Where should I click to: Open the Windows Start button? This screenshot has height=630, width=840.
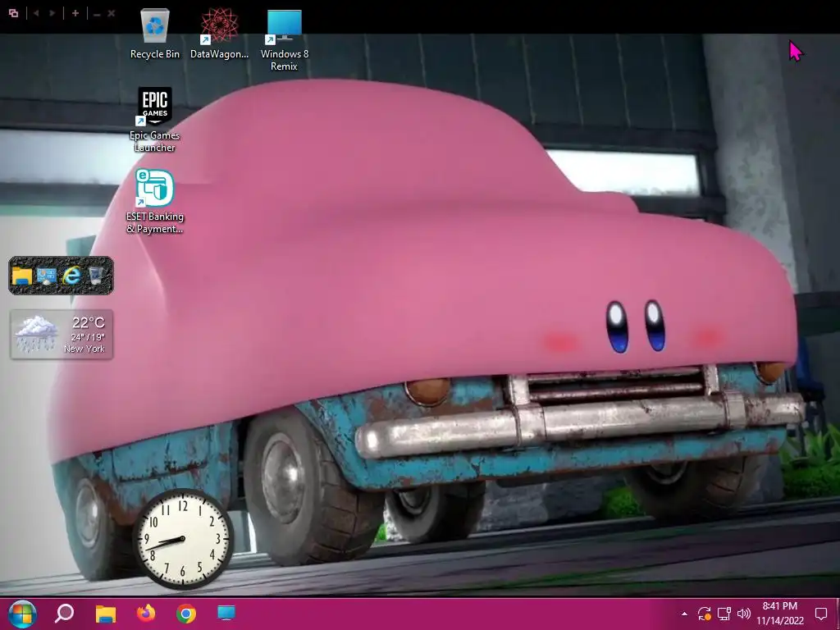coord(22,614)
